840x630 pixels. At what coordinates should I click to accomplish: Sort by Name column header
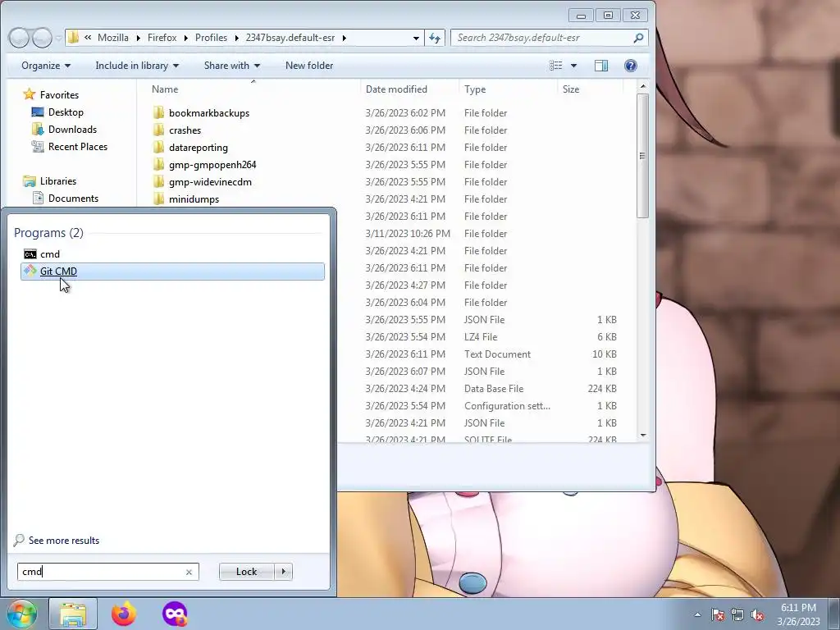tap(165, 89)
